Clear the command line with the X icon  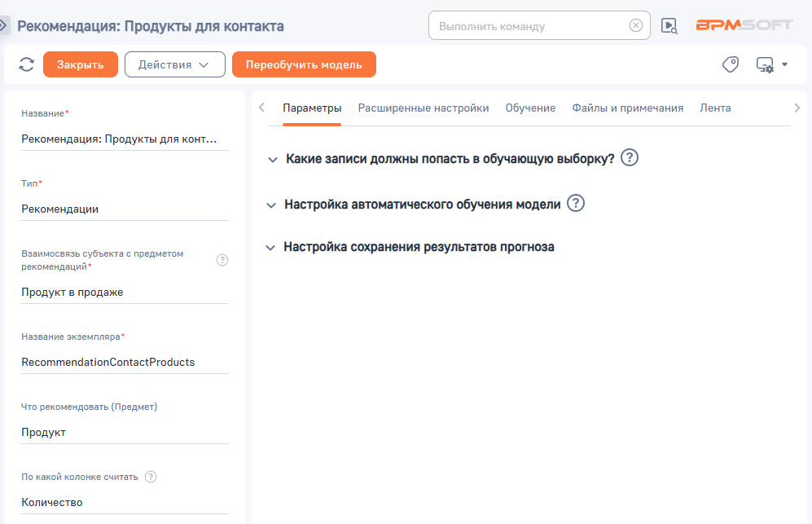pyautogui.click(x=636, y=25)
